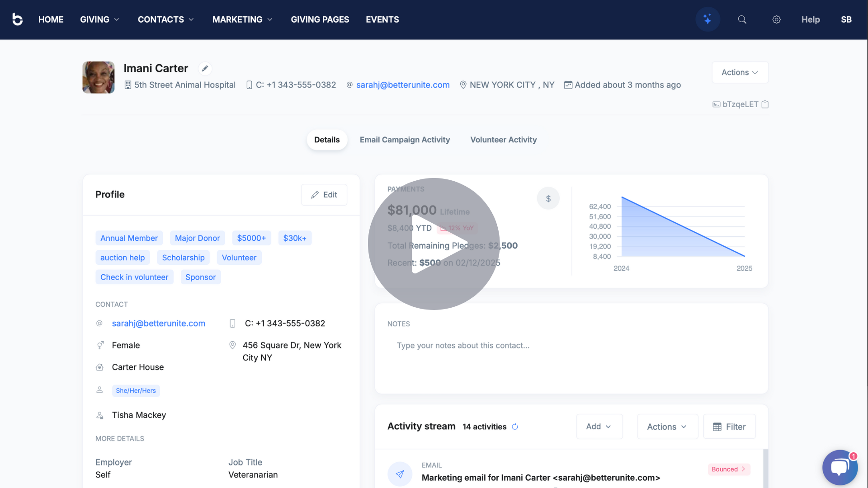Click the calendar icon next to Added date
The image size is (868, 488).
point(568,85)
